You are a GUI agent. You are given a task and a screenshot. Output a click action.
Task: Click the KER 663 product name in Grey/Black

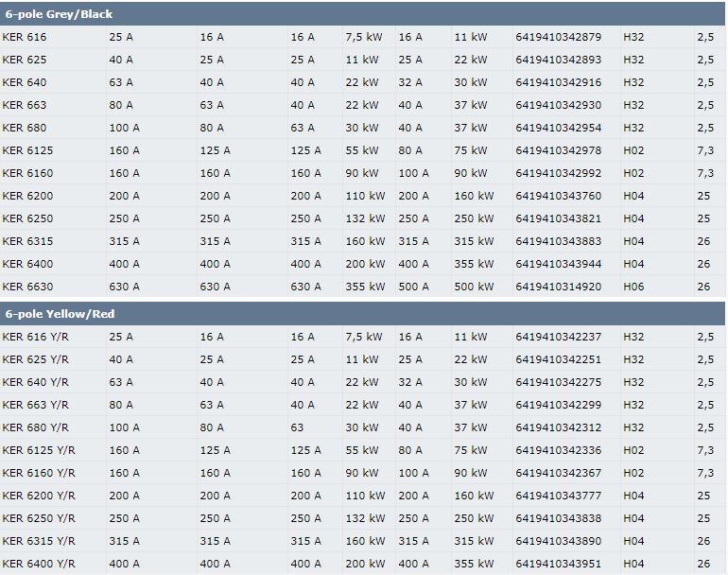(25, 105)
